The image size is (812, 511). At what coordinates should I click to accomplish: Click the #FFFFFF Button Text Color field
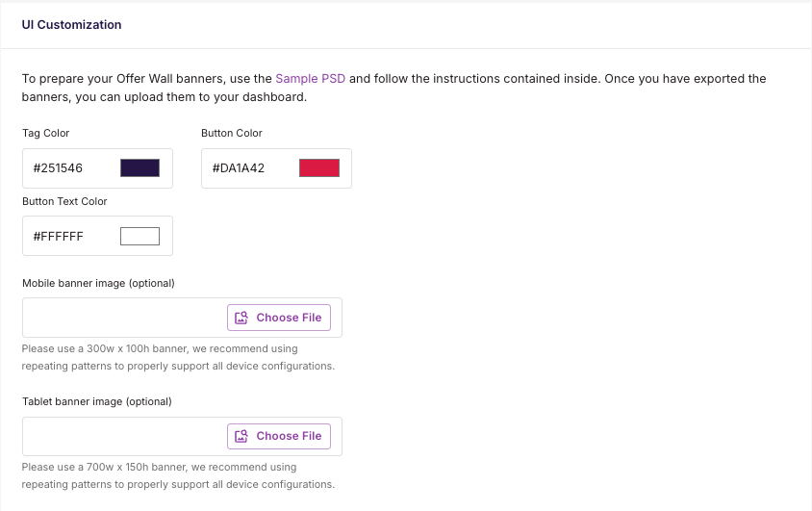97,236
